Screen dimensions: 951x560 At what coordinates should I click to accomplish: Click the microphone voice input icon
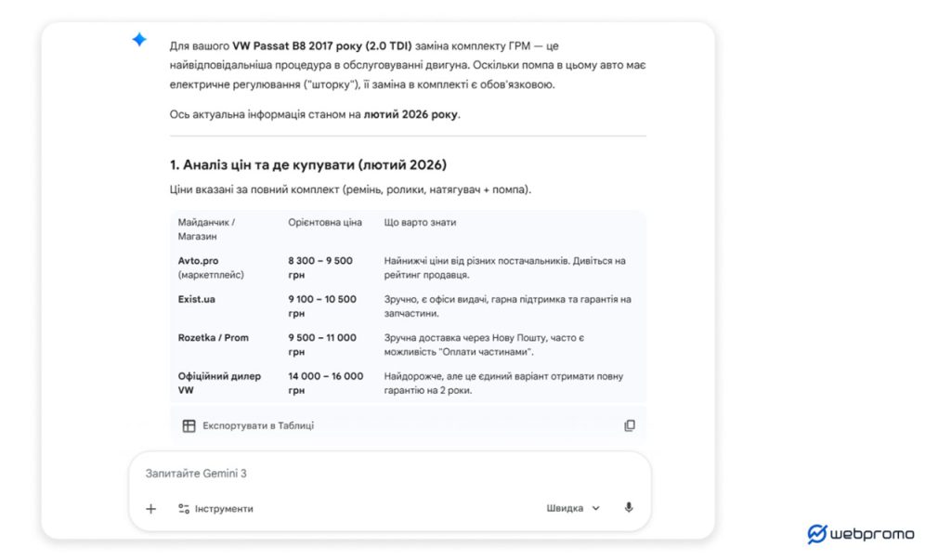pyautogui.click(x=629, y=508)
